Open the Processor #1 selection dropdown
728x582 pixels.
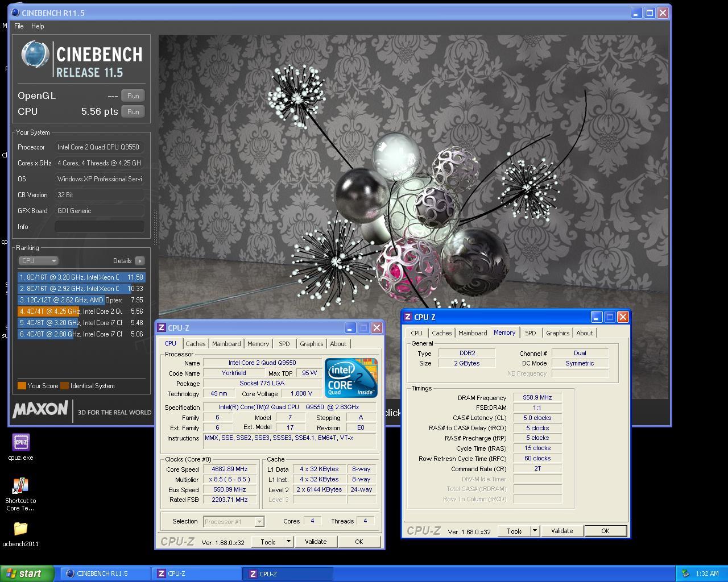click(x=233, y=521)
